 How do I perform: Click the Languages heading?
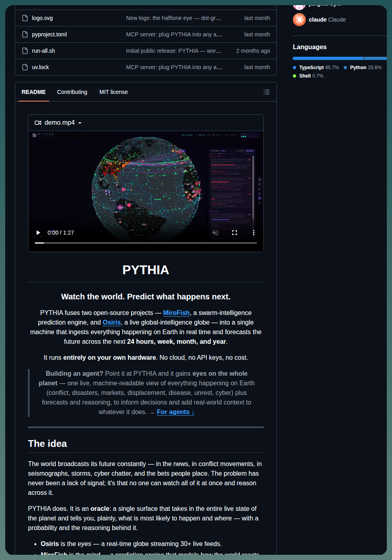310,47
